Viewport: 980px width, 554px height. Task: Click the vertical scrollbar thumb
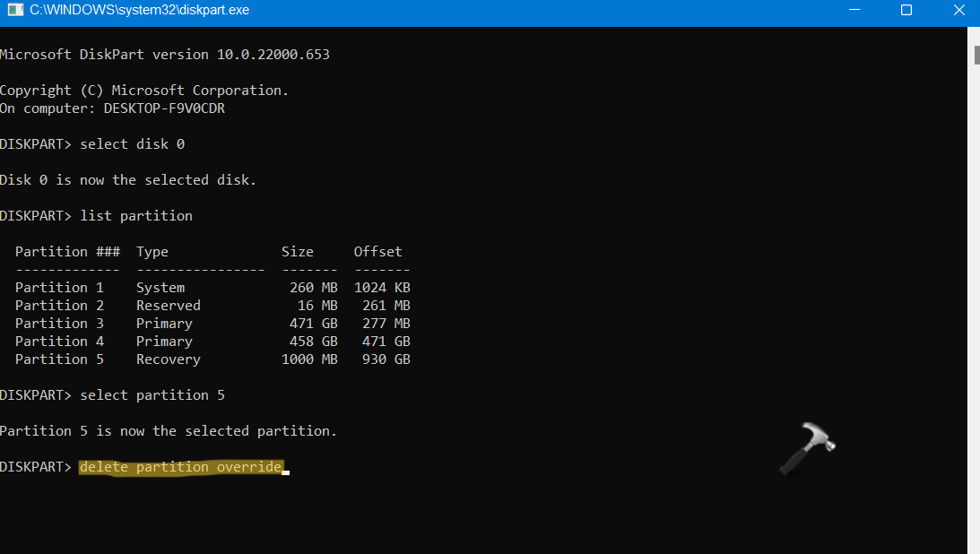click(x=974, y=54)
